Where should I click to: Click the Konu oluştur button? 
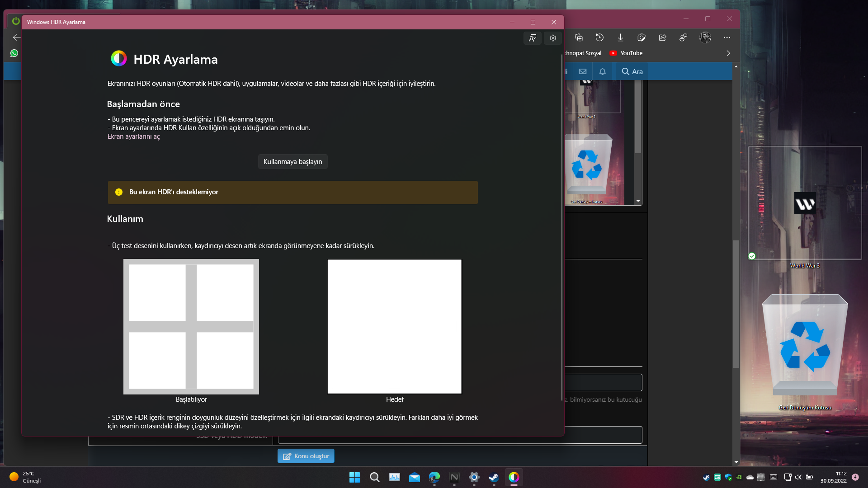306,456
